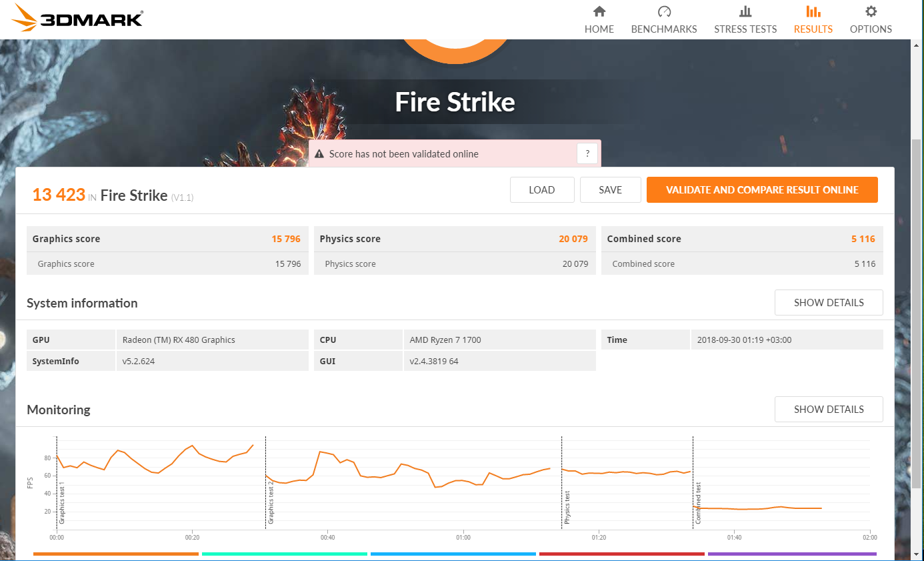This screenshot has width=924, height=561.
Task: Click the 02:00 time label on chart axis
Action: click(x=869, y=537)
